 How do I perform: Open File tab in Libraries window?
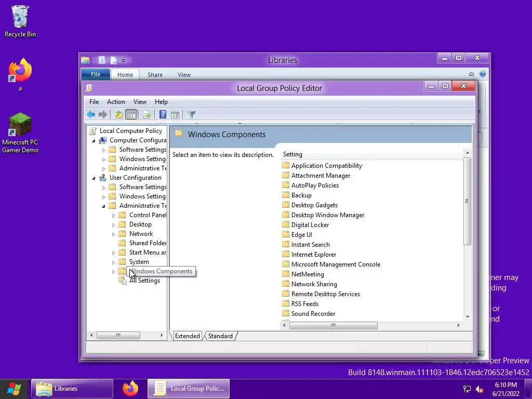click(96, 74)
